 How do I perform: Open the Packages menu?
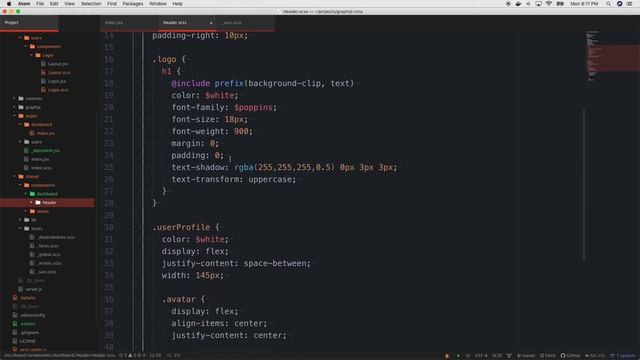point(133,4)
